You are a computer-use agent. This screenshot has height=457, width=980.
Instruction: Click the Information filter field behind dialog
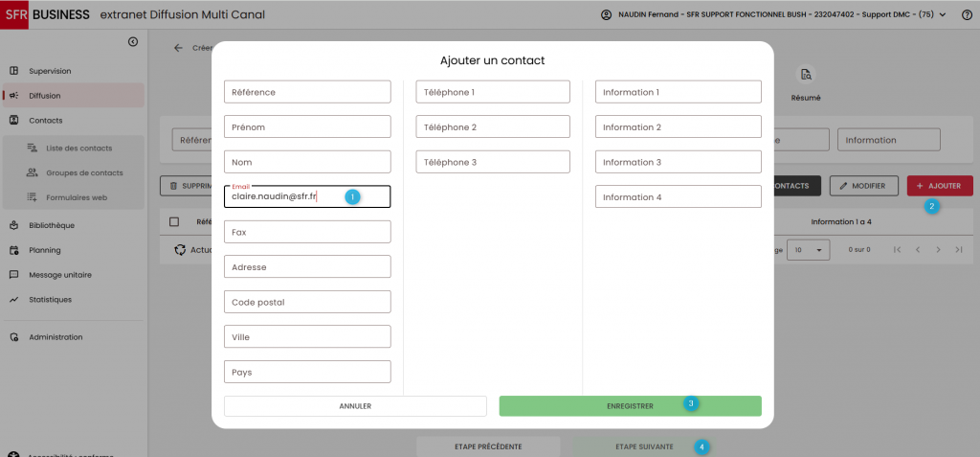tap(889, 140)
